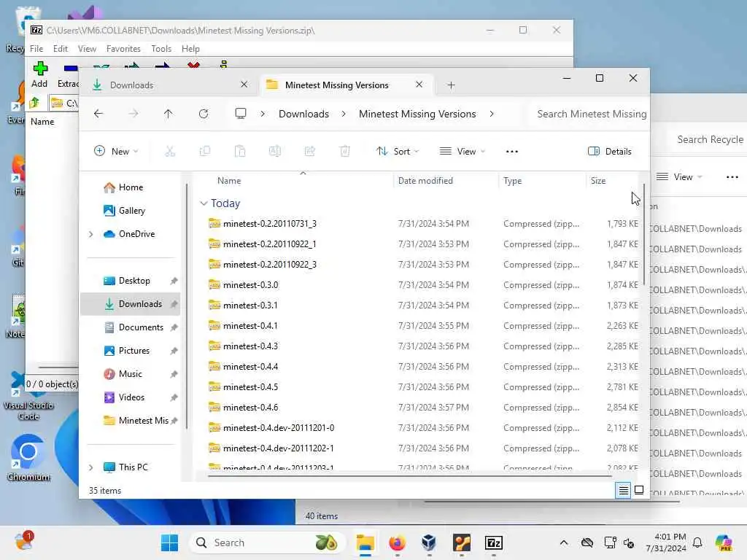Click the Copy icon in toolbar
This screenshot has height=560, width=747.
point(205,152)
